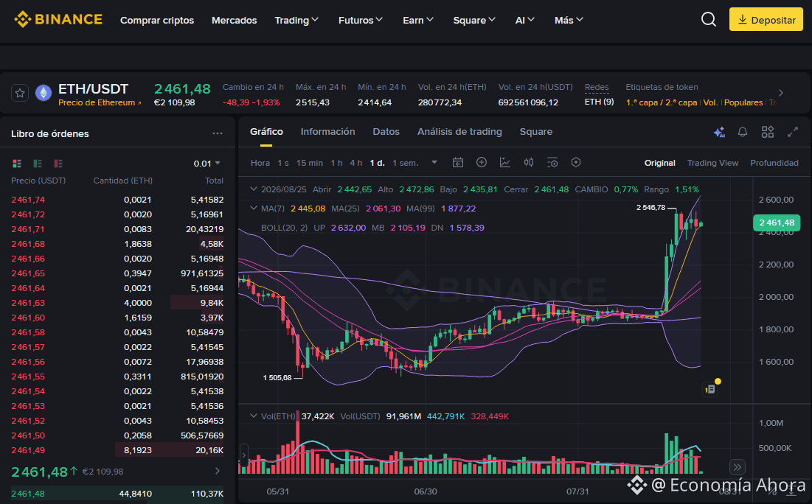Open the Earn dropdown menu
812x504 pixels.
[418, 20]
